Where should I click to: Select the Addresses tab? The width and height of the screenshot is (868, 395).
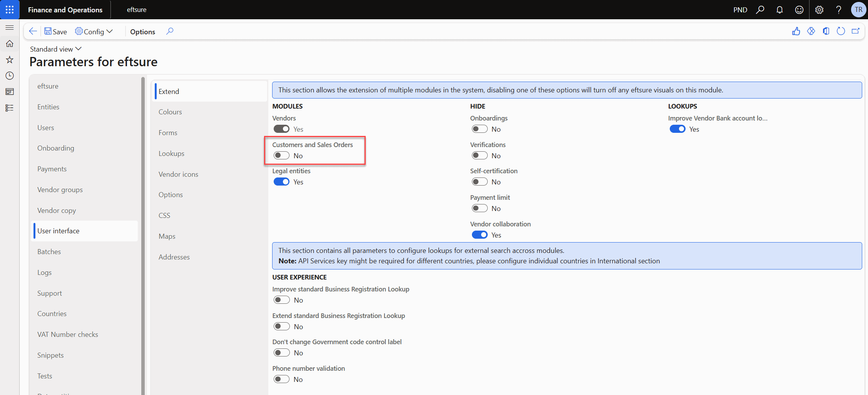[x=210, y=257]
